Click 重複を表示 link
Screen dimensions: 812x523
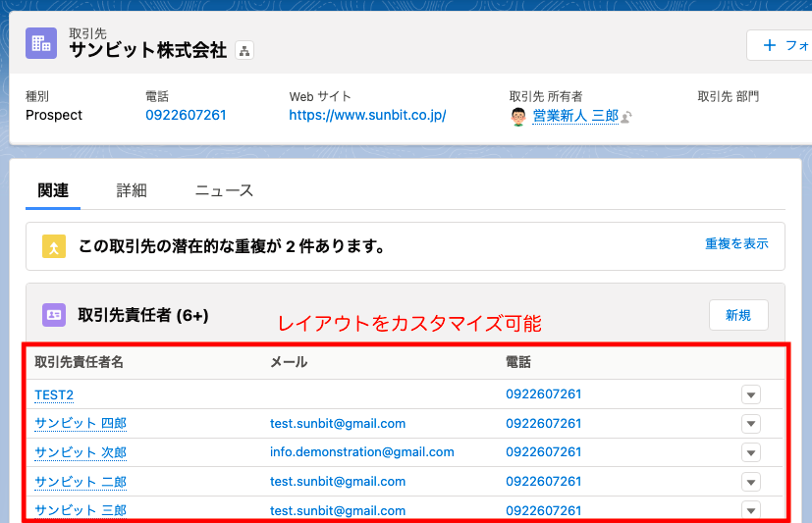pos(736,243)
